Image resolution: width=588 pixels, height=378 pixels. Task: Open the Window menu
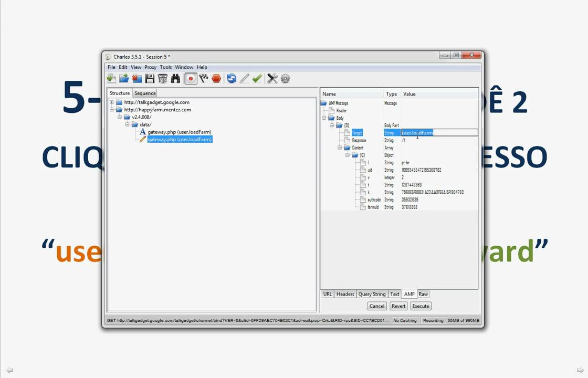pyautogui.click(x=184, y=67)
